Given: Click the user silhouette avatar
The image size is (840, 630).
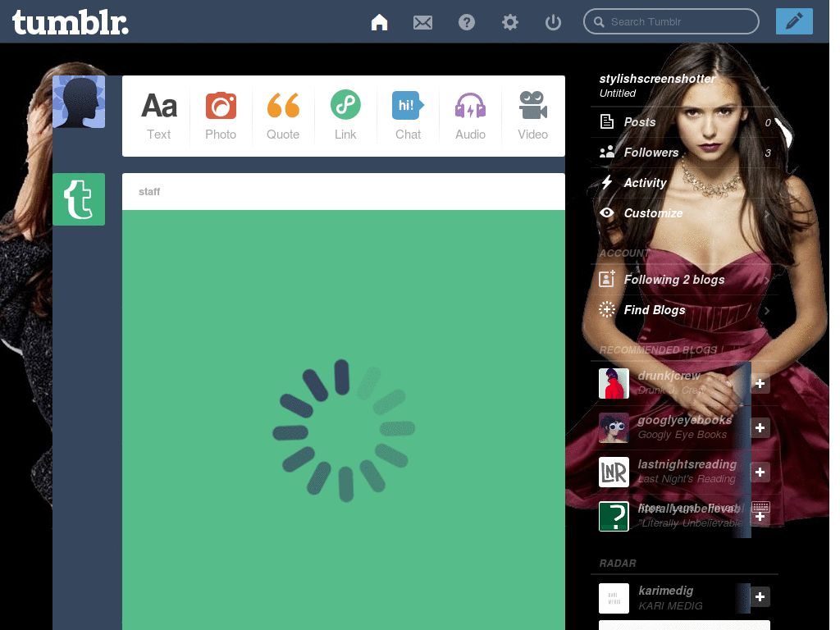Looking at the screenshot, I should coord(79,102).
